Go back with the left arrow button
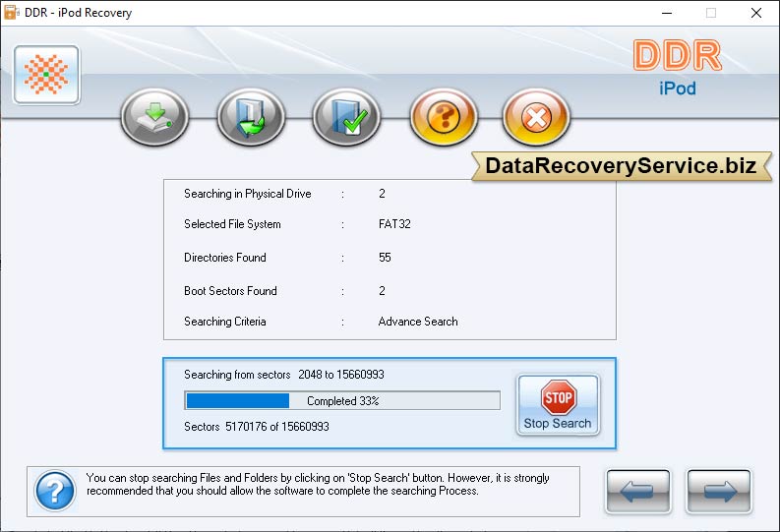The image size is (780, 532). pyautogui.click(x=637, y=492)
